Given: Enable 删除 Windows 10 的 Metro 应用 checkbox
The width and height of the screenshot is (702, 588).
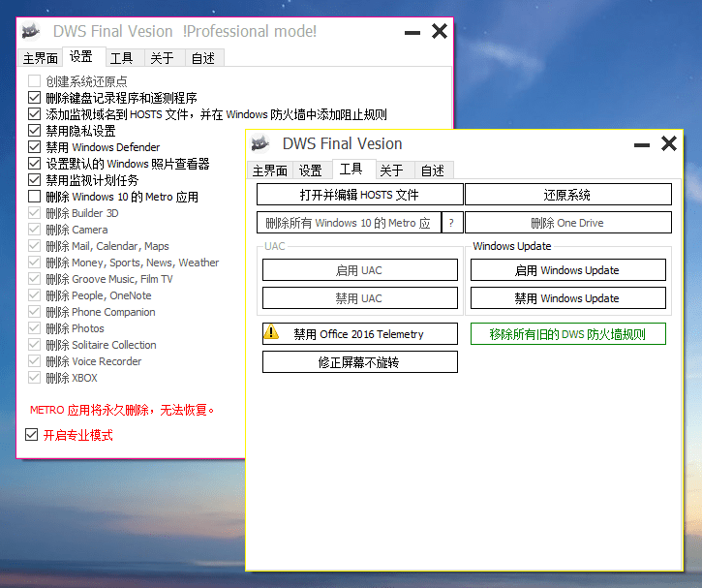Looking at the screenshot, I should point(35,197).
